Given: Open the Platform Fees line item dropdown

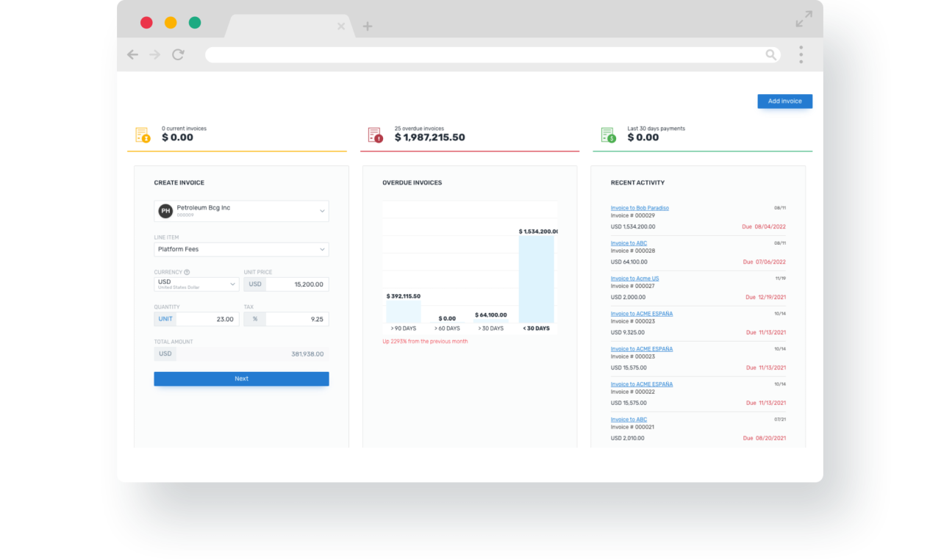Looking at the screenshot, I should [x=322, y=249].
